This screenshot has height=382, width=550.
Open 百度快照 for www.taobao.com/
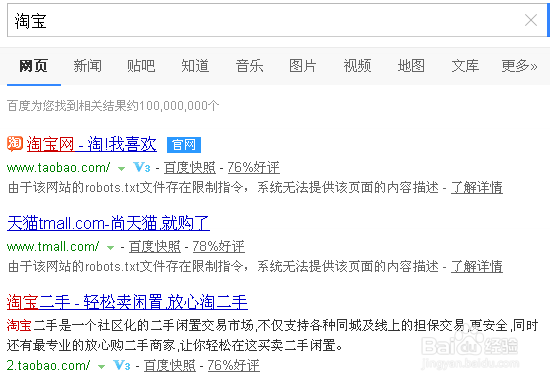click(x=190, y=168)
